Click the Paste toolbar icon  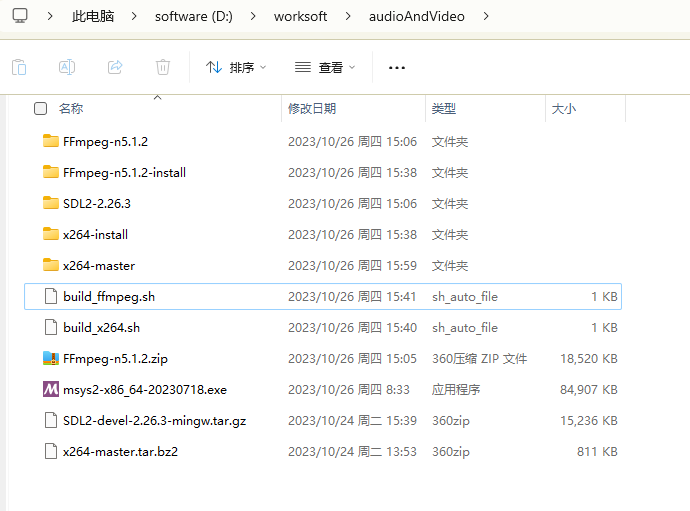pyautogui.click(x=19, y=67)
